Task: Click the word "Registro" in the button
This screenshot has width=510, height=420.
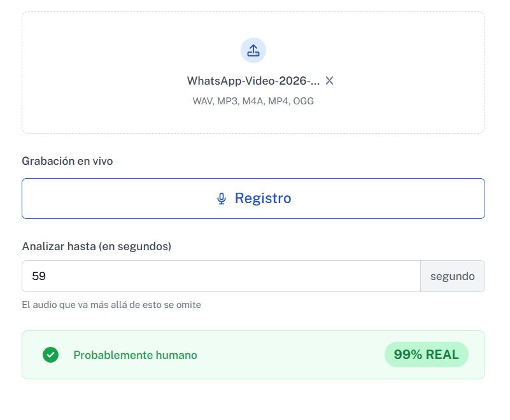Action: (263, 199)
